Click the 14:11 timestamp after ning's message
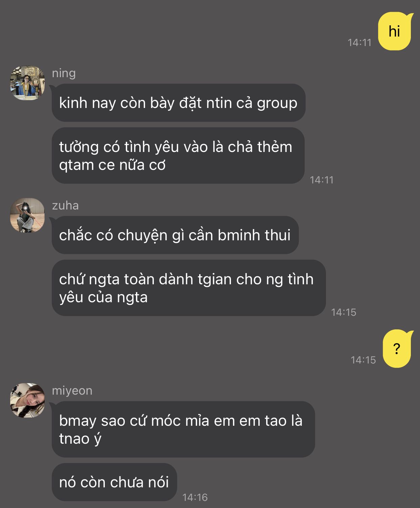The image size is (420, 508). (322, 180)
